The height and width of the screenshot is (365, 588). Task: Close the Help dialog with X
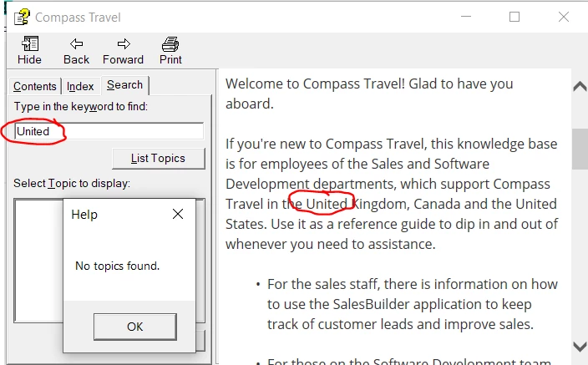[x=178, y=214]
